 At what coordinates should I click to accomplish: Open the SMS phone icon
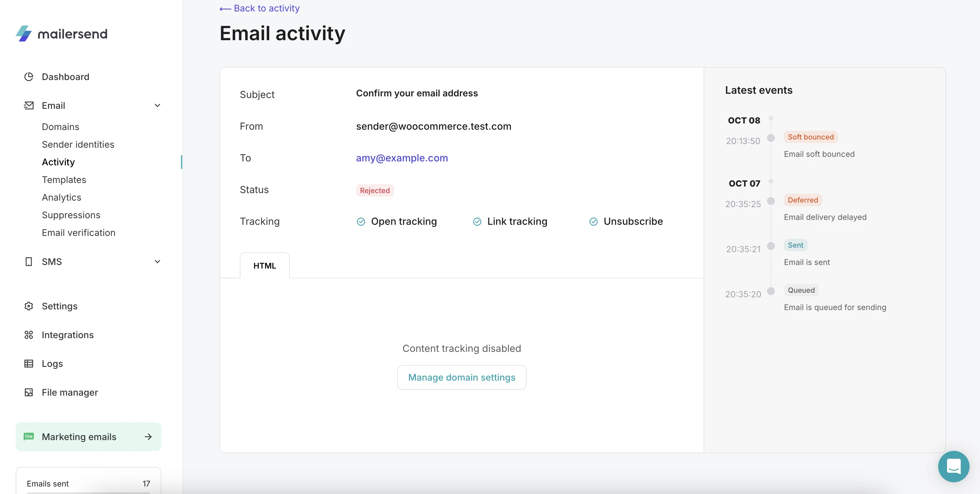[28, 261]
